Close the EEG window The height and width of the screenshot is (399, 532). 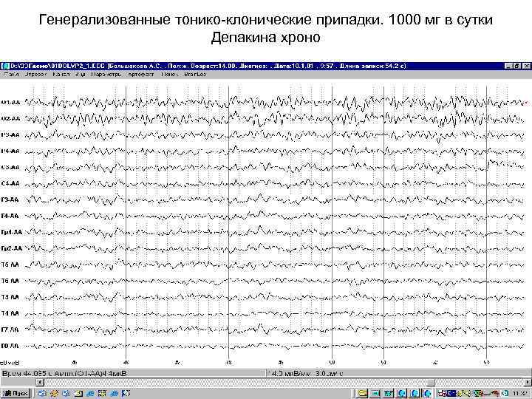pos(526,66)
